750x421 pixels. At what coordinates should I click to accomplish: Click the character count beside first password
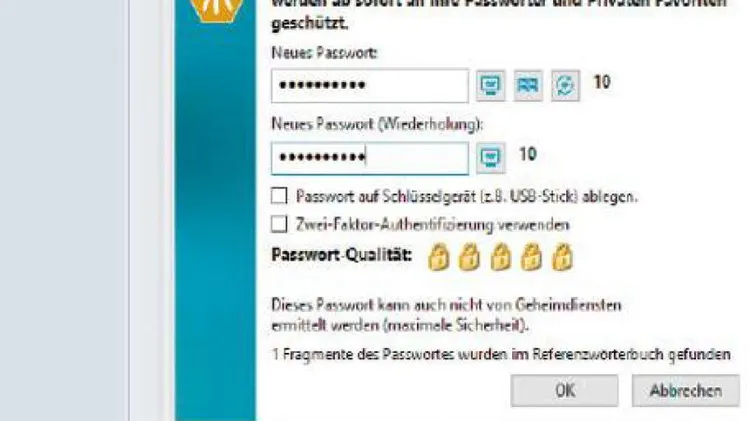pyautogui.click(x=602, y=82)
